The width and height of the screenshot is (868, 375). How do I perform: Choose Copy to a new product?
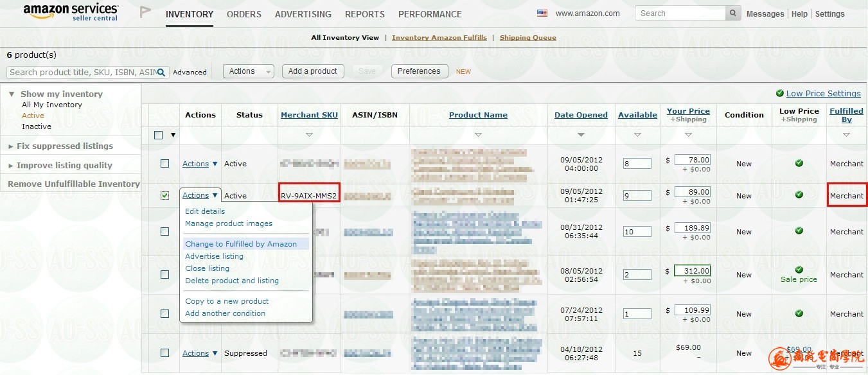tap(227, 301)
